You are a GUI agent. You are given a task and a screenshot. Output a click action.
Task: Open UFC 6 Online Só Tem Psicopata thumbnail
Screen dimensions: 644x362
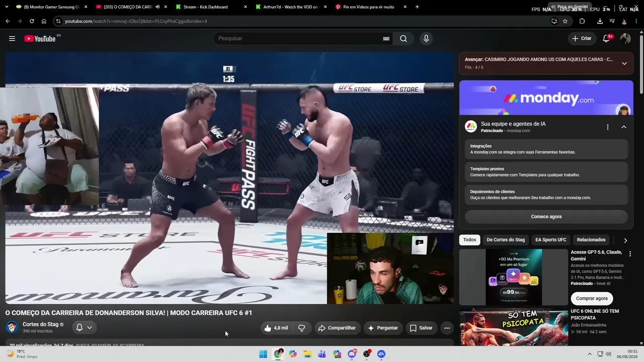pyautogui.click(x=514, y=327)
